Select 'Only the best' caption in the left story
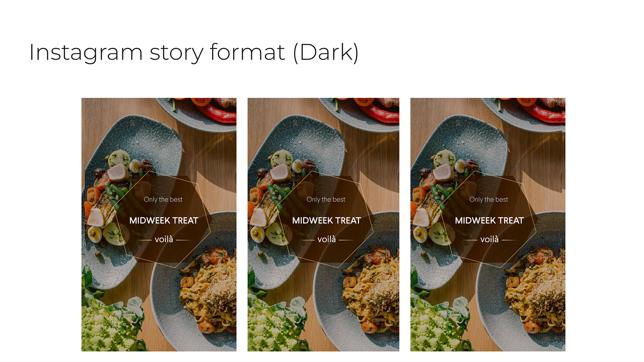The height and width of the screenshot is (362, 644). tap(163, 199)
